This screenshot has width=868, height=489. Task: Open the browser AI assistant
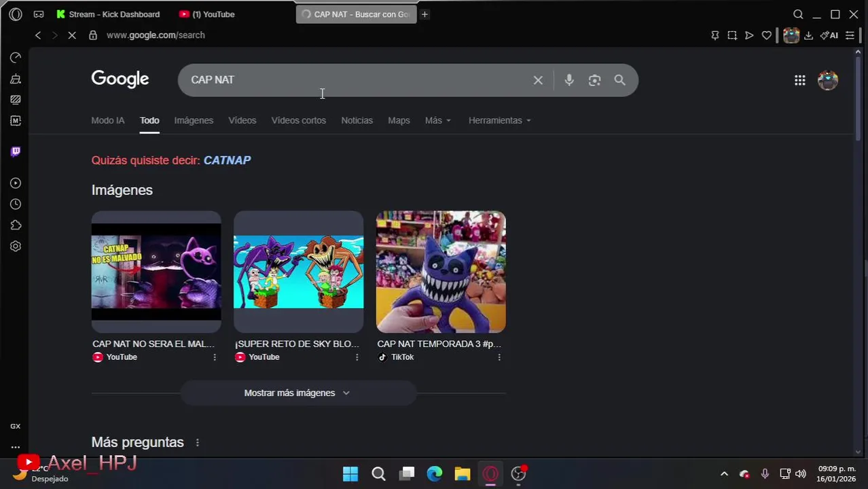pyautogui.click(x=829, y=35)
